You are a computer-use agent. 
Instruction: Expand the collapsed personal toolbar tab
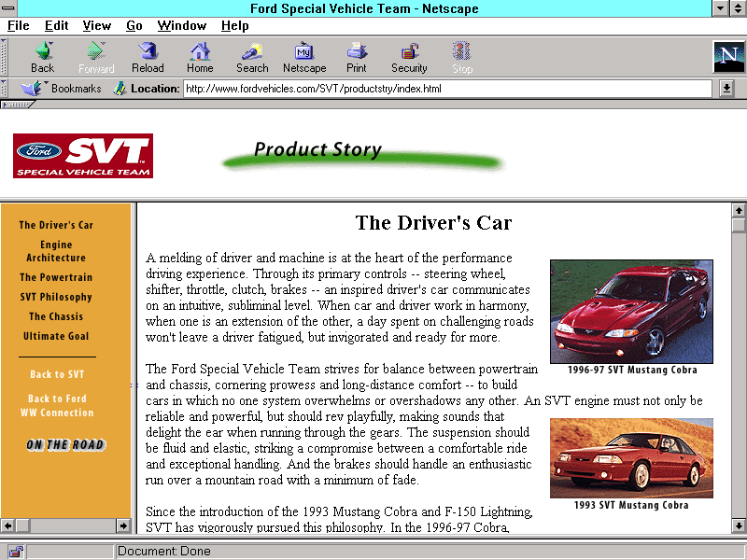click(x=17, y=105)
